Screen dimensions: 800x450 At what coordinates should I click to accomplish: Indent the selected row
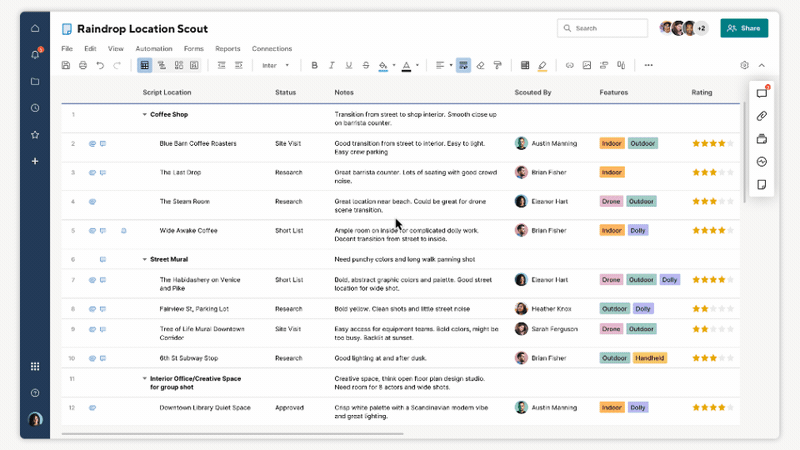238,65
